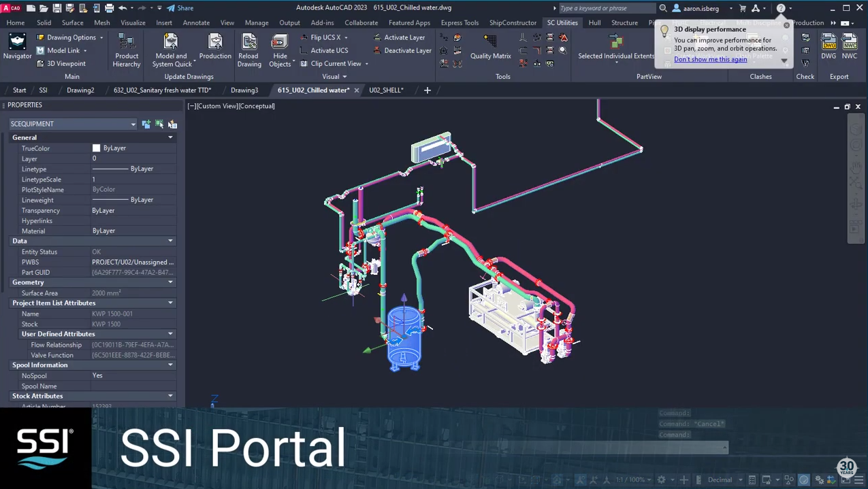This screenshot has width=868, height=489.
Task: Click the Save icon in quick access toolbar
Action: coord(57,8)
